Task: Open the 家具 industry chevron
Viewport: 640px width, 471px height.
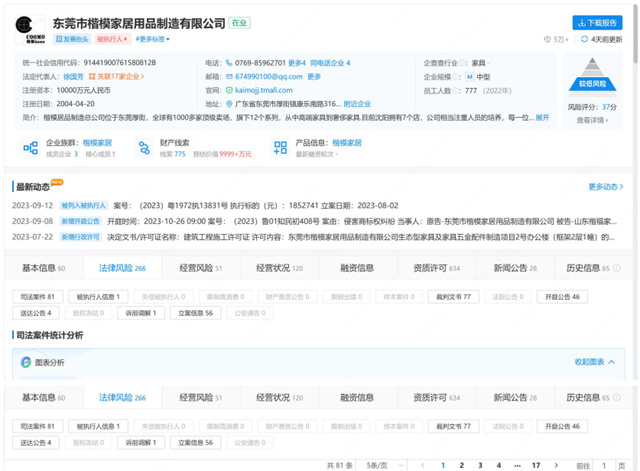Action: [489, 63]
